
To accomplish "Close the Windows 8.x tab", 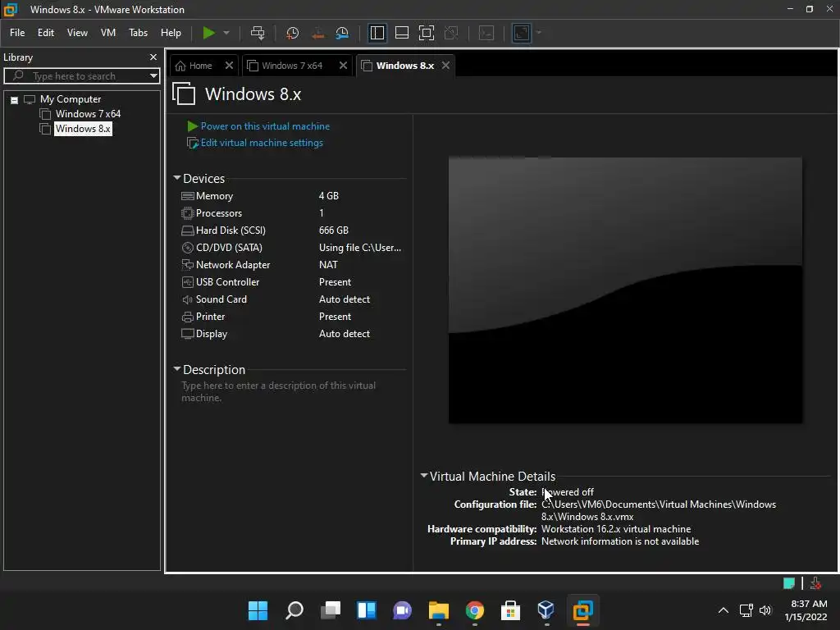I will (445, 66).
